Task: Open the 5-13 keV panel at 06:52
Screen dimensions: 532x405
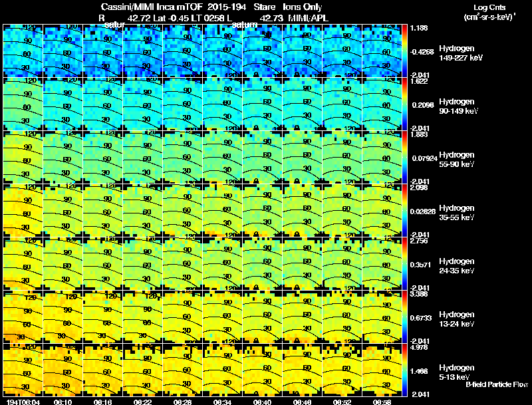Action: pos(342,370)
